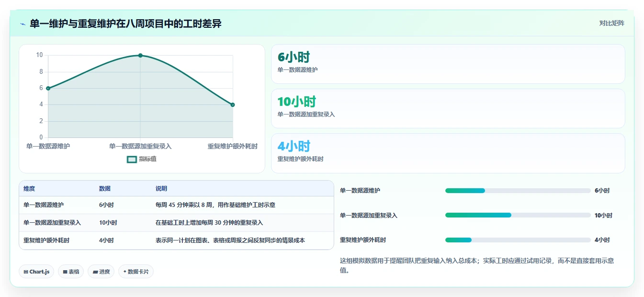
Task: Click the 10小时 cell in the table
Action: point(108,223)
